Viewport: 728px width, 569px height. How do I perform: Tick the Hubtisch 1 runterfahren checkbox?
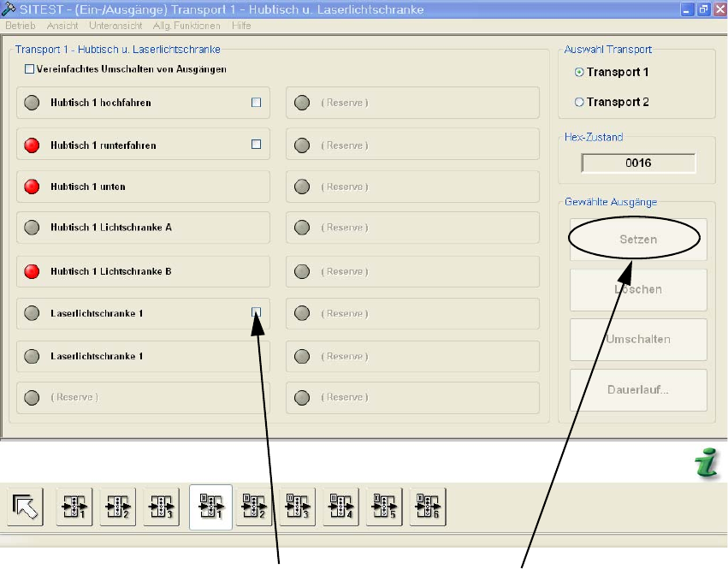pos(257,145)
